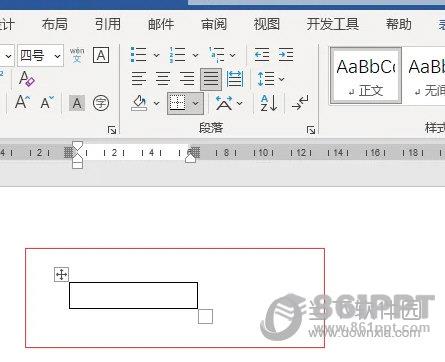445x362 pixels.
Task: Clear all text formatting
Action: pyautogui.click(x=26, y=79)
